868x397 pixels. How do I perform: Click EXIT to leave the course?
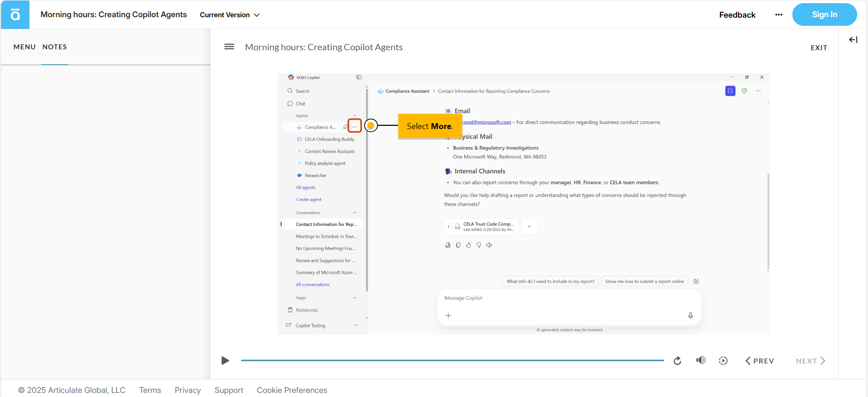[x=819, y=48]
